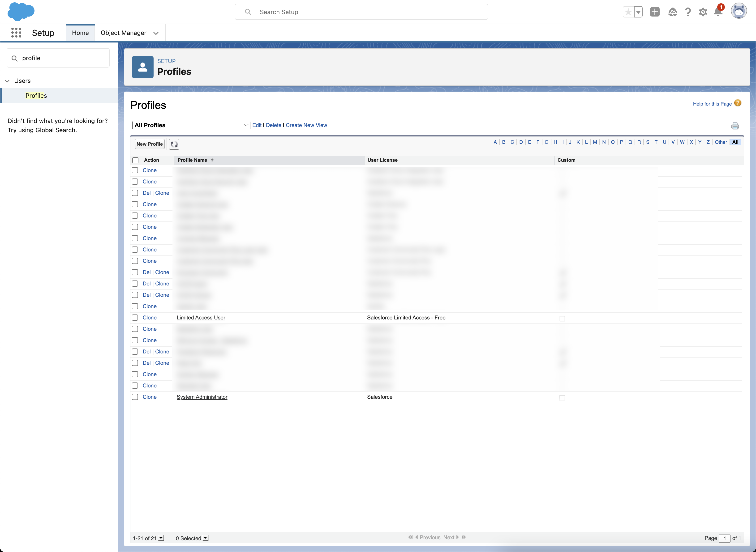Sort by User License column header
Screen dimensions: 756x552
(x=382, y=160)
